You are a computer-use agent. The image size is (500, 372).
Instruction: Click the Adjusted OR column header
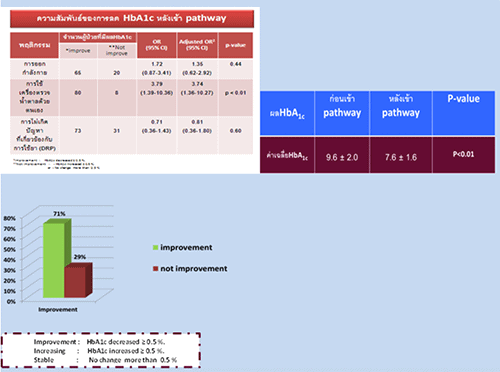[197, 45]
